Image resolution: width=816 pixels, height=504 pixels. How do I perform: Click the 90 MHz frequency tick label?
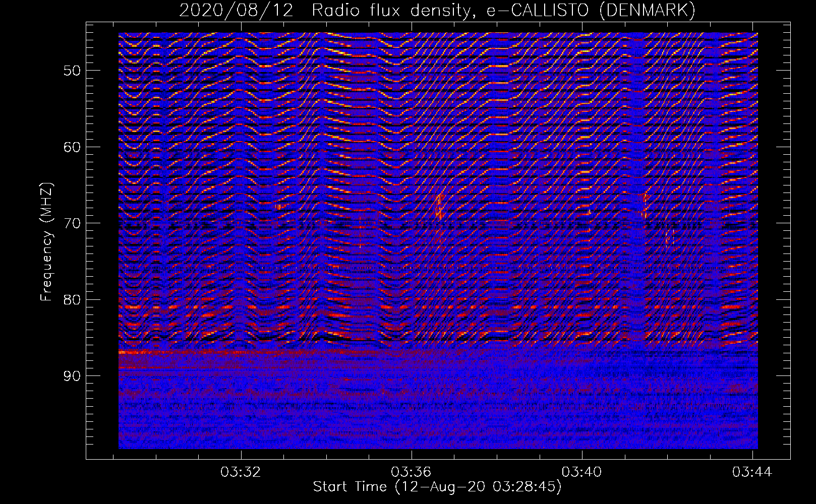pyautogui.click(x=72, y=376)
